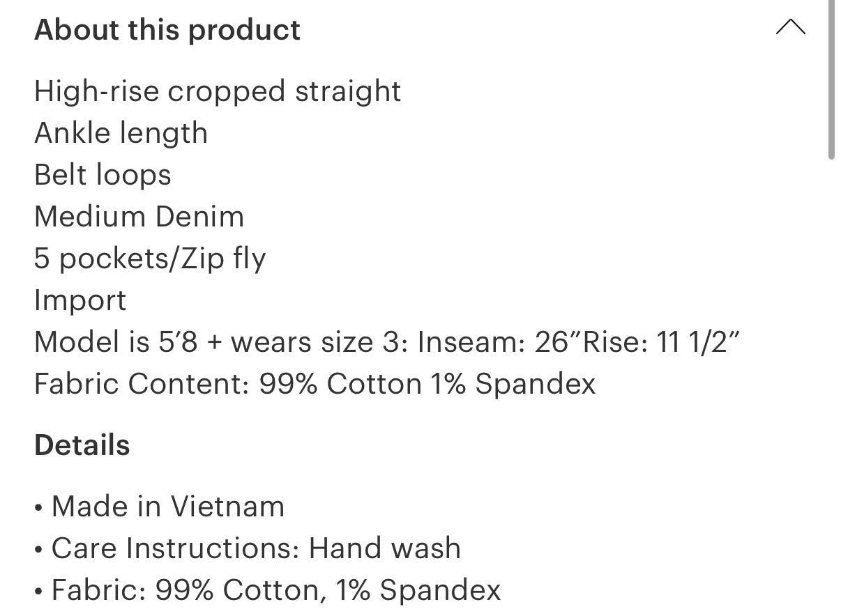Click the Belt loops text

pyautogui.click(x=103, y=175)
